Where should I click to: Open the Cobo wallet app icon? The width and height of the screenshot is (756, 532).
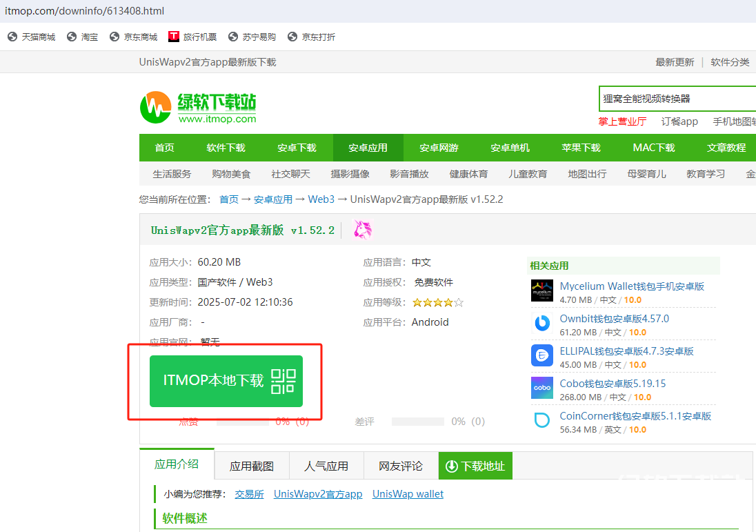542,388
